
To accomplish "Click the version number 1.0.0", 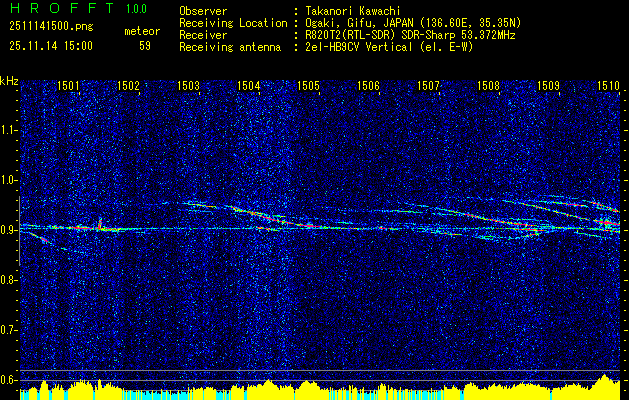I will click(x=138, y=9).
